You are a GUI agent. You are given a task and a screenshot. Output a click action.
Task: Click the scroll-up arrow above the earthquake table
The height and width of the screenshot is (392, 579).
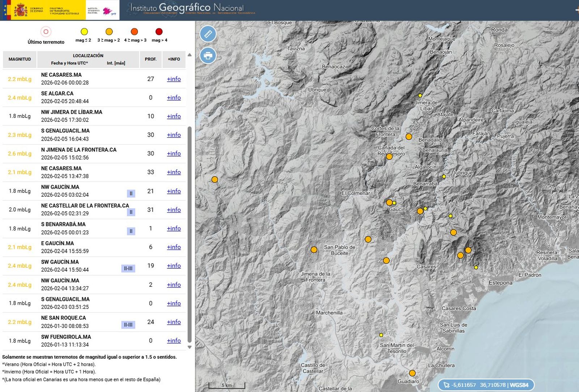(189, 55)
